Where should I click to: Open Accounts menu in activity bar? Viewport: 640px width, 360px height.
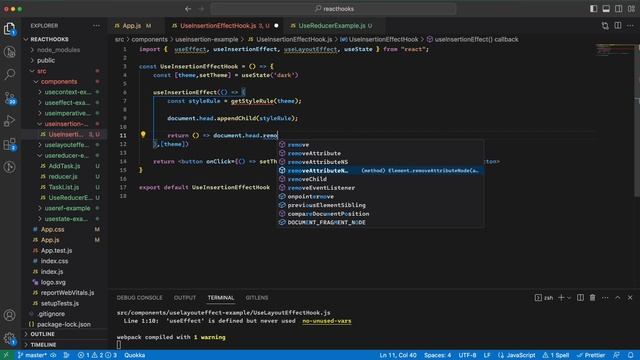click(9, 315)
